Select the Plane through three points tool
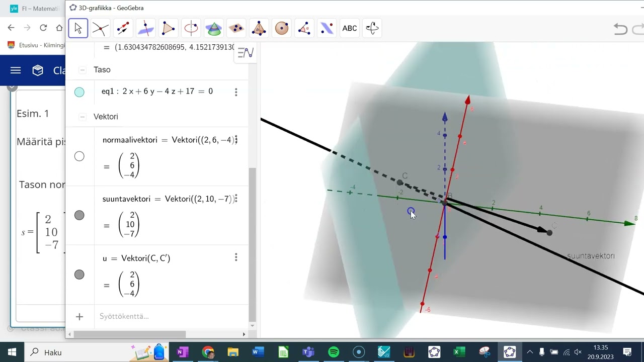This screenshot has width=644, height=362. [236, 28]
